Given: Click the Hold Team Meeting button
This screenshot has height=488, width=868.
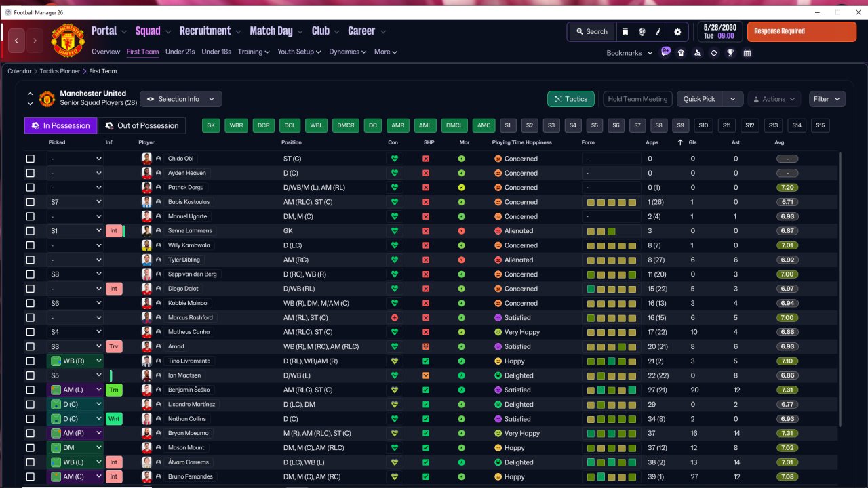Looking at the screenshot, I should point(637,99).
